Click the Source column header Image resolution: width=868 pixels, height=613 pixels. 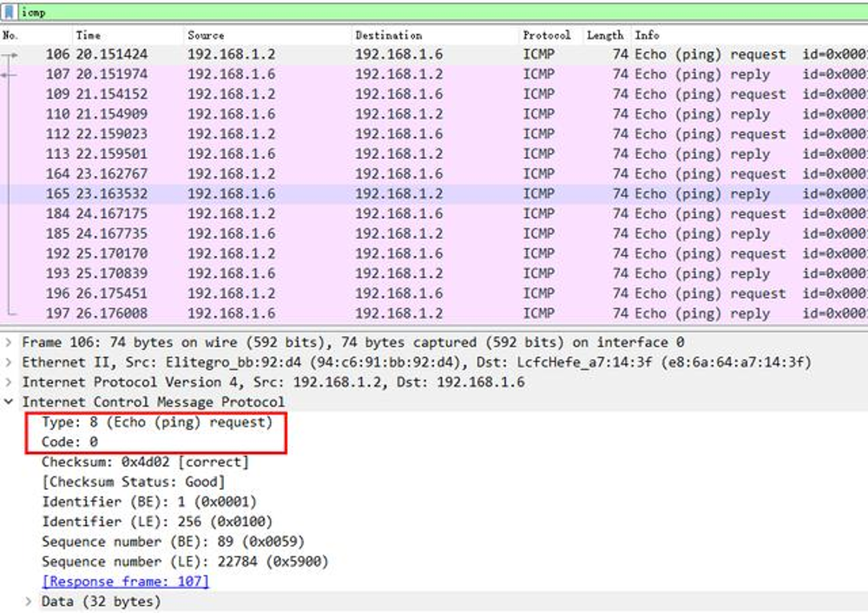tap(206, 36)
